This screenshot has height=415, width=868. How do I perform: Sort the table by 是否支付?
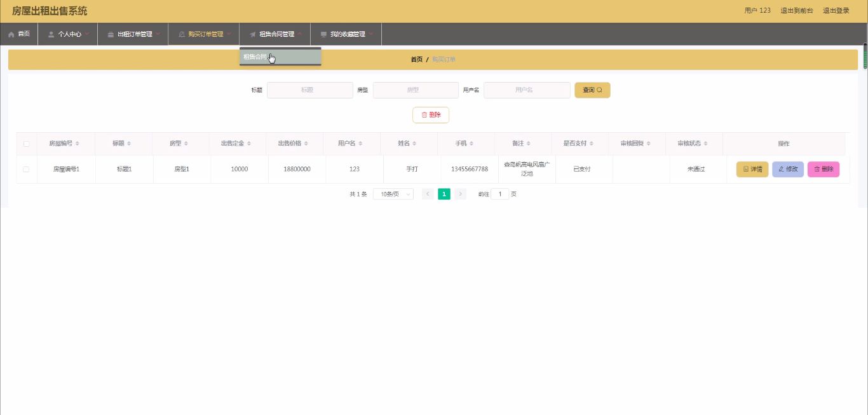coord(591,144)
